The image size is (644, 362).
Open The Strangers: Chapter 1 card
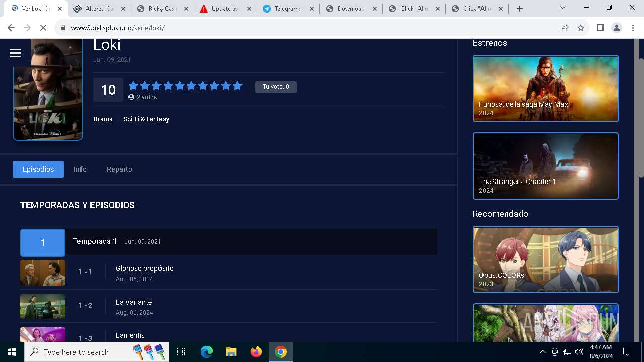pyautogui.click(x=546, y=166)
